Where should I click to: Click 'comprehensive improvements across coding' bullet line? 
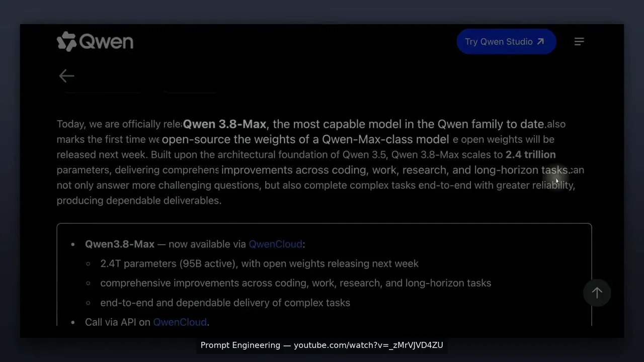(295, 283)
